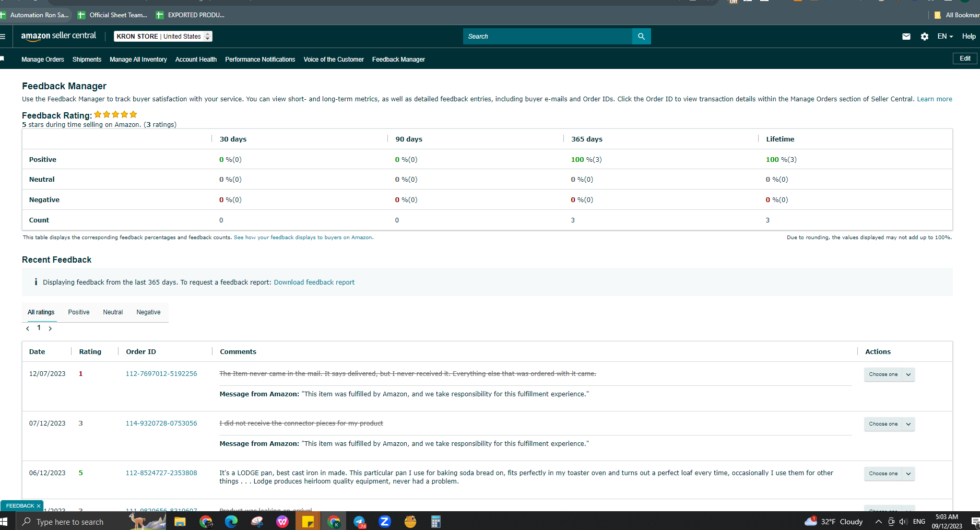The image size is (980, 530).
Task: Open Snipping Tool taskbar icon
Action: tap(257, 522)
